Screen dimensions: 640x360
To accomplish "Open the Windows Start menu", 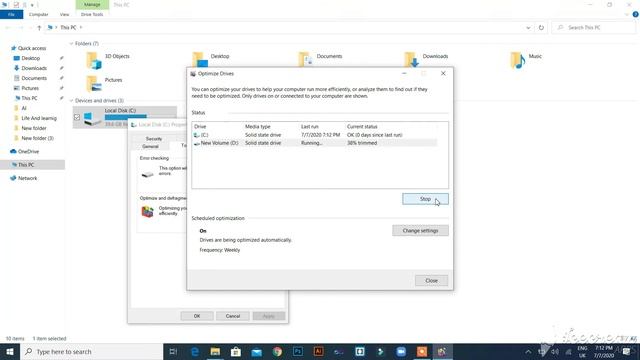I will (10, 351).
